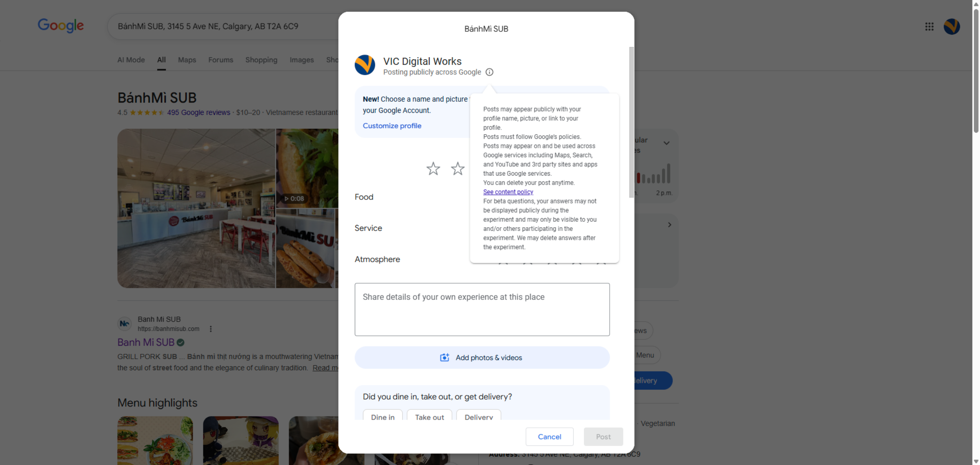This screenshot has width=980, height=465.
Task: Open the See content policy link
Action: point(508,192)
